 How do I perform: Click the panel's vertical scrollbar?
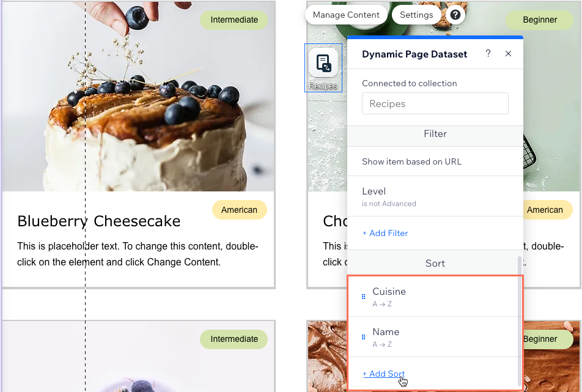pyautogui.click(x=520, y=322)
